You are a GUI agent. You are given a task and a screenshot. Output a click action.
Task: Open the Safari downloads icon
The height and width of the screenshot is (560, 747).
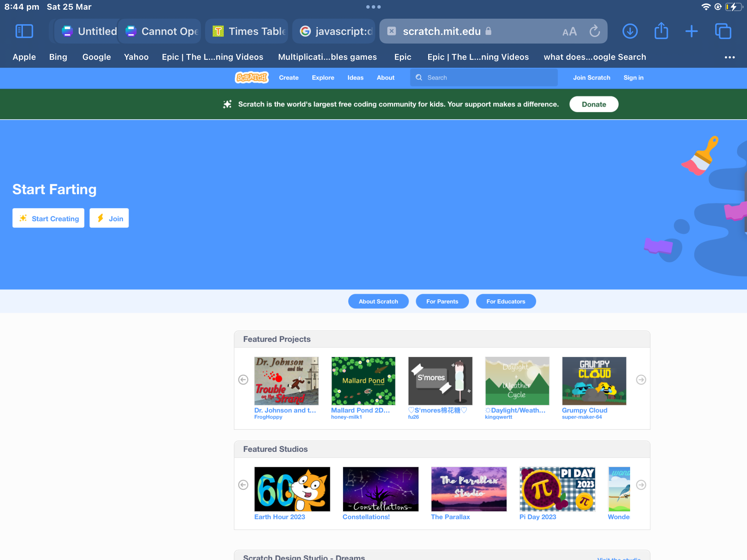(630, 31)
